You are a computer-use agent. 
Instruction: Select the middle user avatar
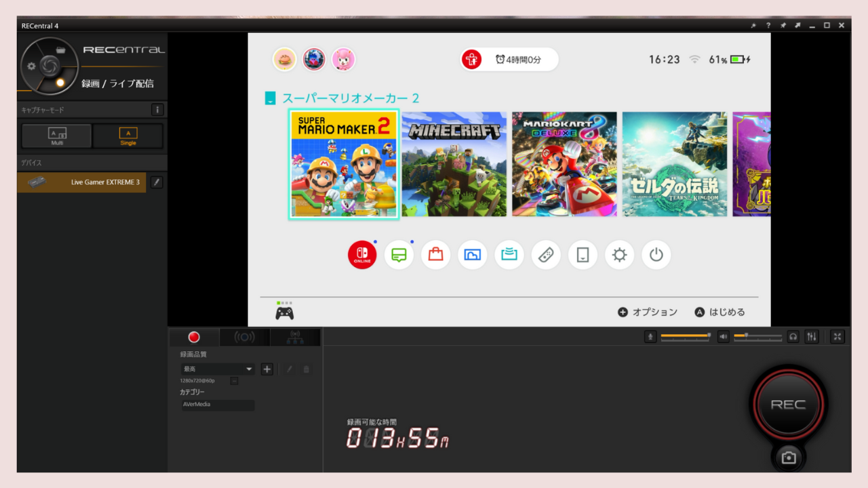[314, 59]
